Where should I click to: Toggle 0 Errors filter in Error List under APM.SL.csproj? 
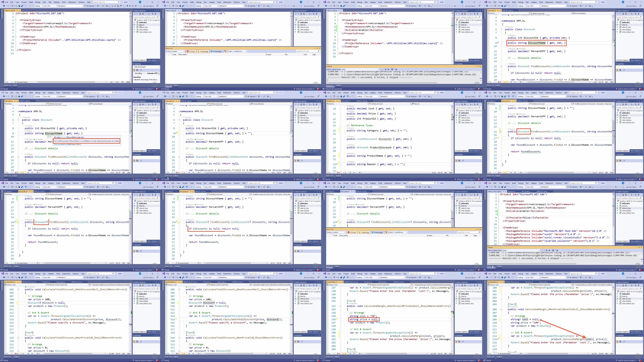[191, 51]
